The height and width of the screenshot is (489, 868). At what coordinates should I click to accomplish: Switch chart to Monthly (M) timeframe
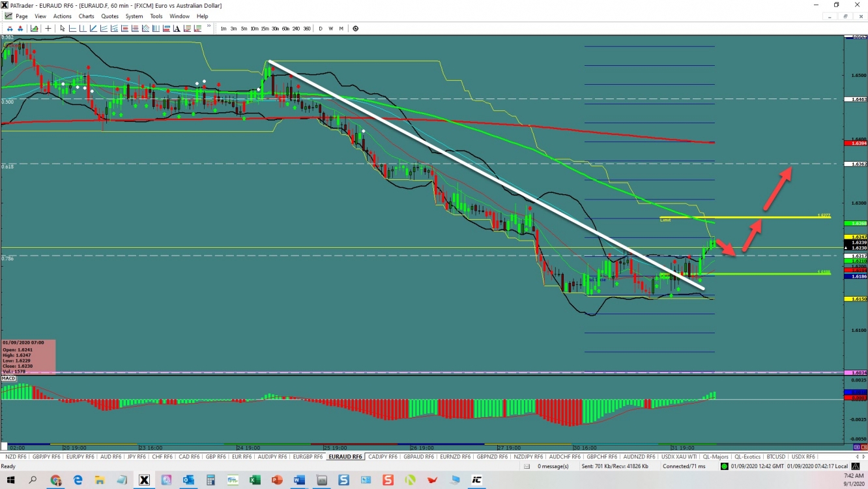click(341, 28)
